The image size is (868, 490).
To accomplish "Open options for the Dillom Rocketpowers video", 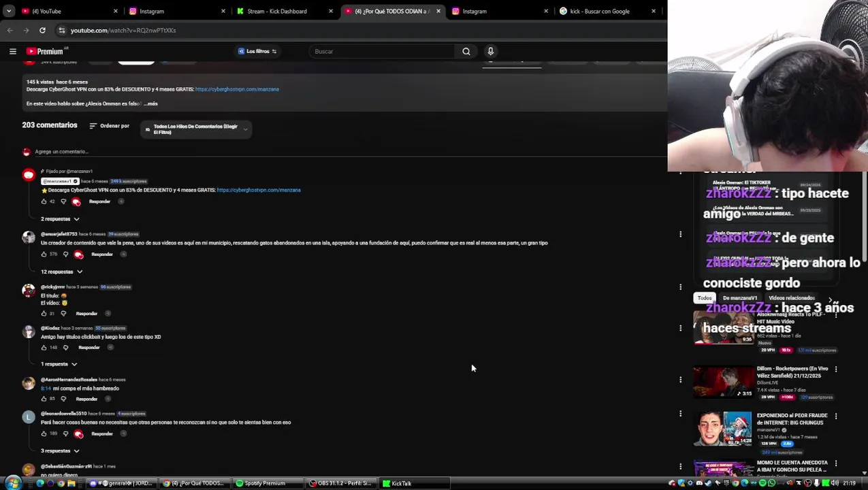I will [x=836, y=369].
